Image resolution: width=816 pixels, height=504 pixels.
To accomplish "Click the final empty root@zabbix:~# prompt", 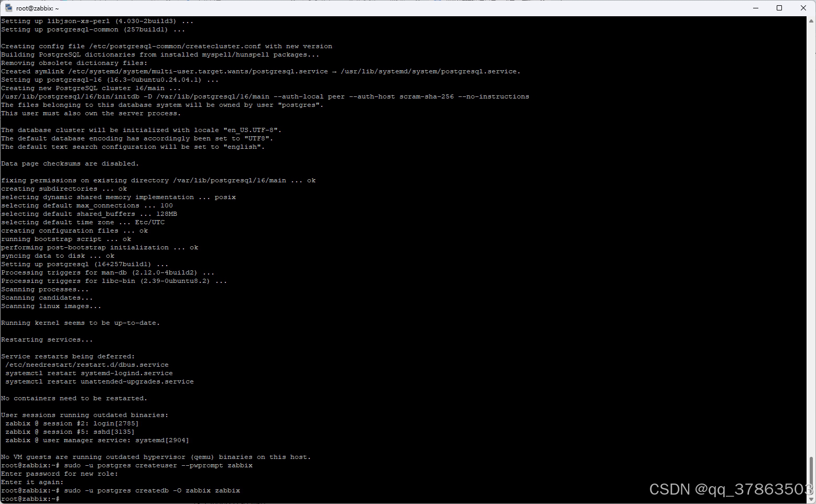I will click(x=30, y=499).
